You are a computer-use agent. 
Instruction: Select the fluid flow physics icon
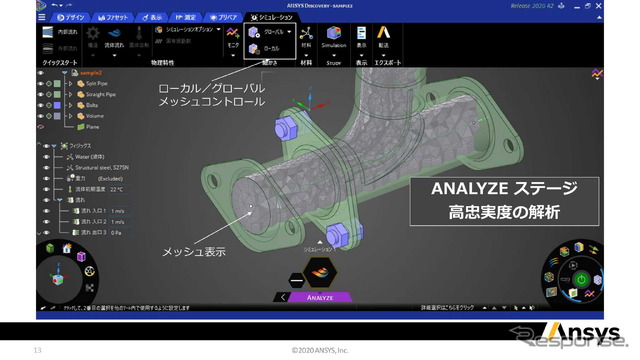coord(114,33)
